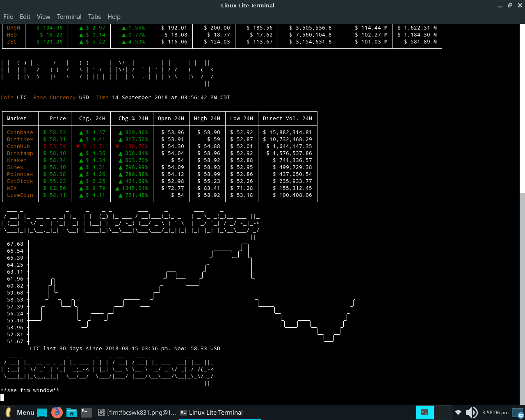Launch the terminal icon in the taskbar launcher
This screenshot has height=420, width=525.
tap(87, 412)
